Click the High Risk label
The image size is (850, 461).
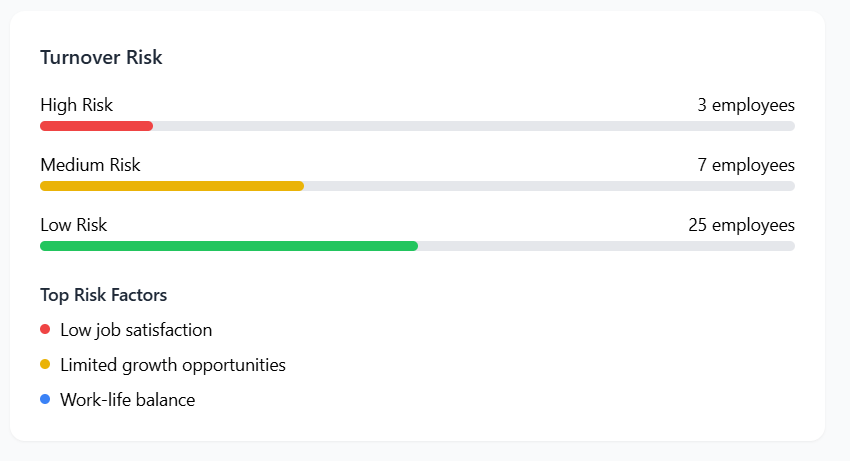pyautogui.click(x=77, y=105)
